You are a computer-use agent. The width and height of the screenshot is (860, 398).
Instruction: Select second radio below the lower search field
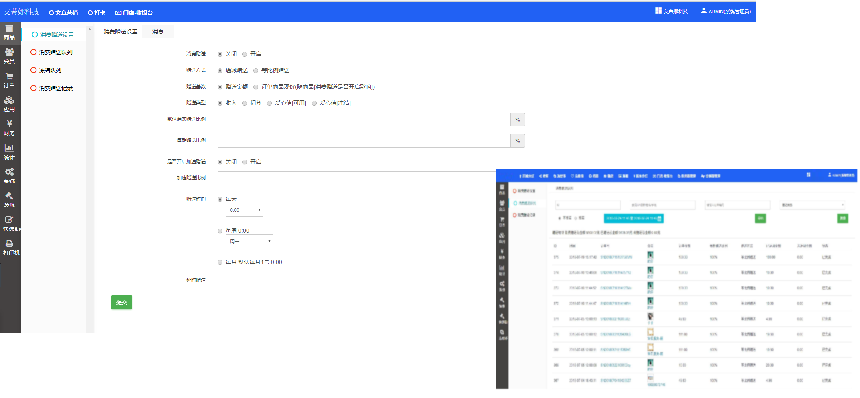point(245,162)
